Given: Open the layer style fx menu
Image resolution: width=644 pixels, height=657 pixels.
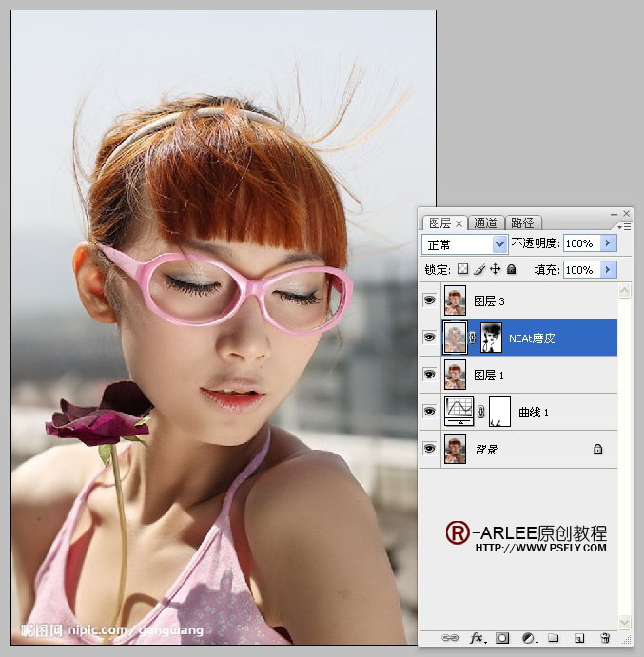Looking at the screenshot, I should [478, 638].
